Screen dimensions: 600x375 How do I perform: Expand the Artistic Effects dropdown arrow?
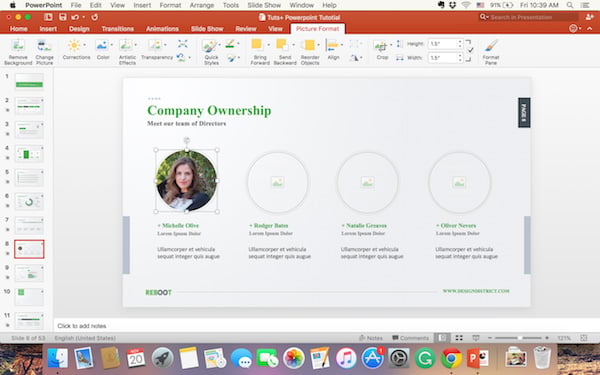(135, 45)
